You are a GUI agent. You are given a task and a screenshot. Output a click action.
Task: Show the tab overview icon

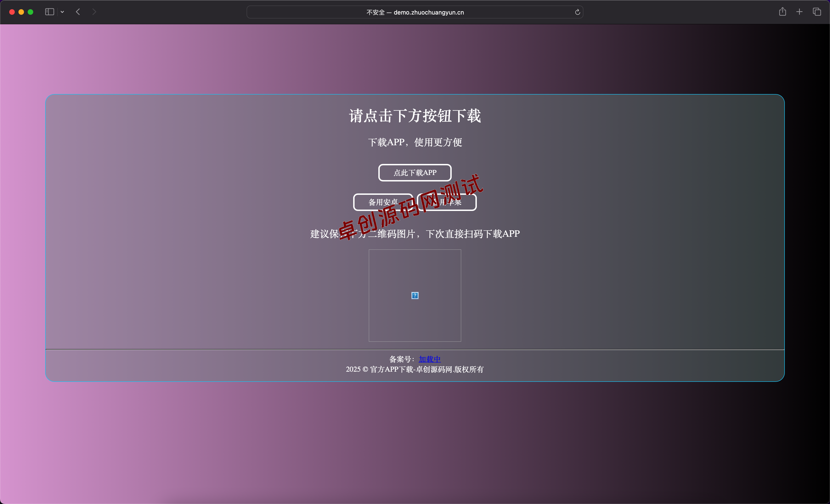click(x=817, y=12)
